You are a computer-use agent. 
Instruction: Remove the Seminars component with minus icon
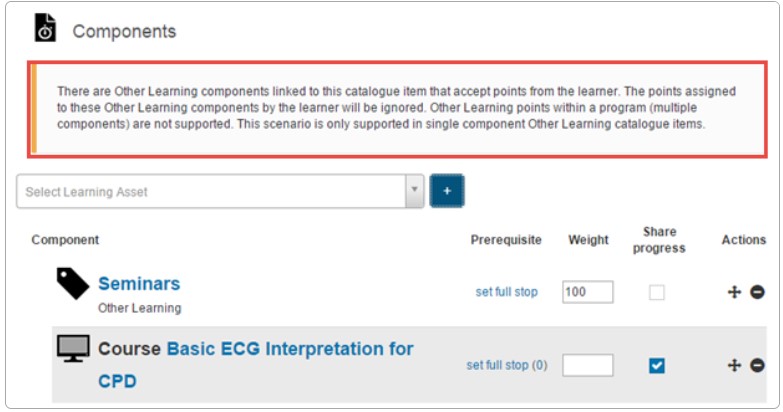click(x=757, y=292)
